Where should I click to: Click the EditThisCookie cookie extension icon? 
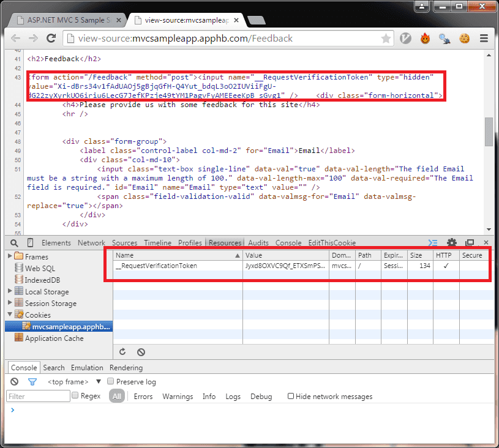(x=465, y=39)
